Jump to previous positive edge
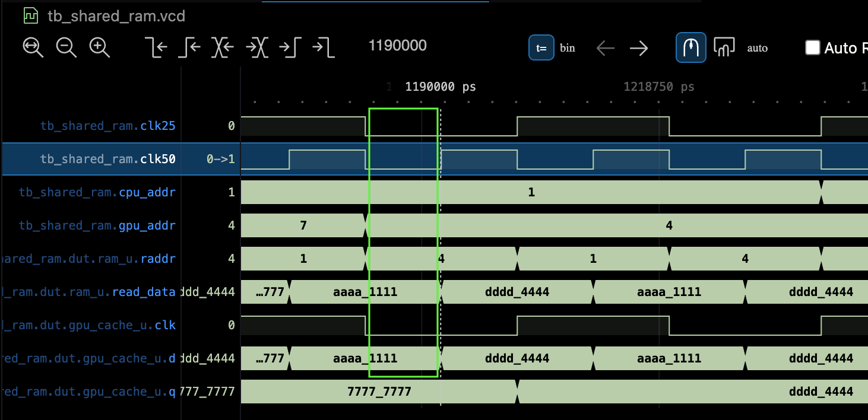Viewport: 868px width, 420px height. tap(190, 47)
